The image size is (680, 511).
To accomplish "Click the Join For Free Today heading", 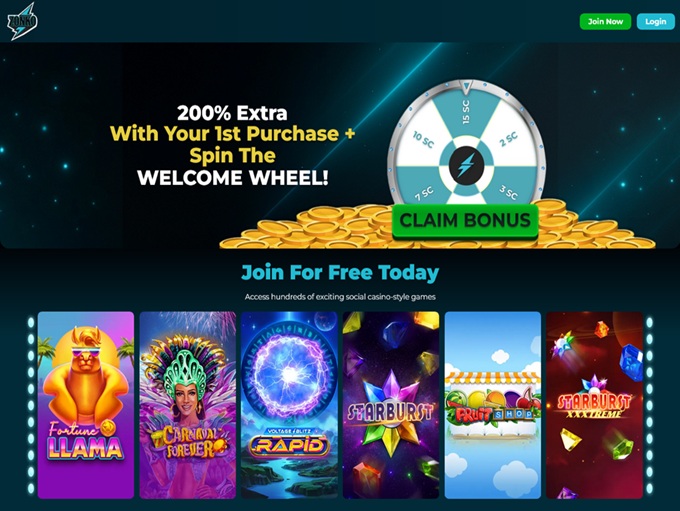I will pos(340,272).
